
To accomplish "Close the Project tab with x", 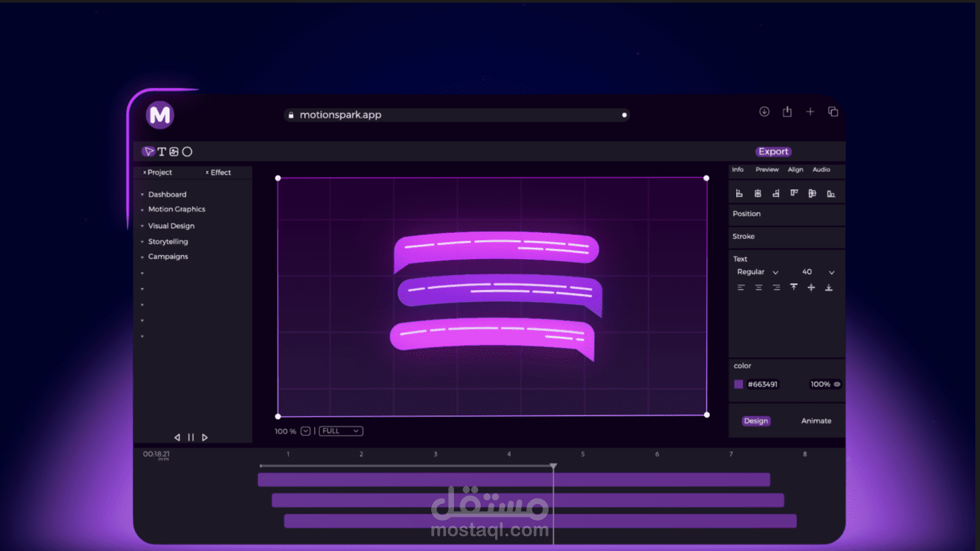I will click(x=144, y=172).
